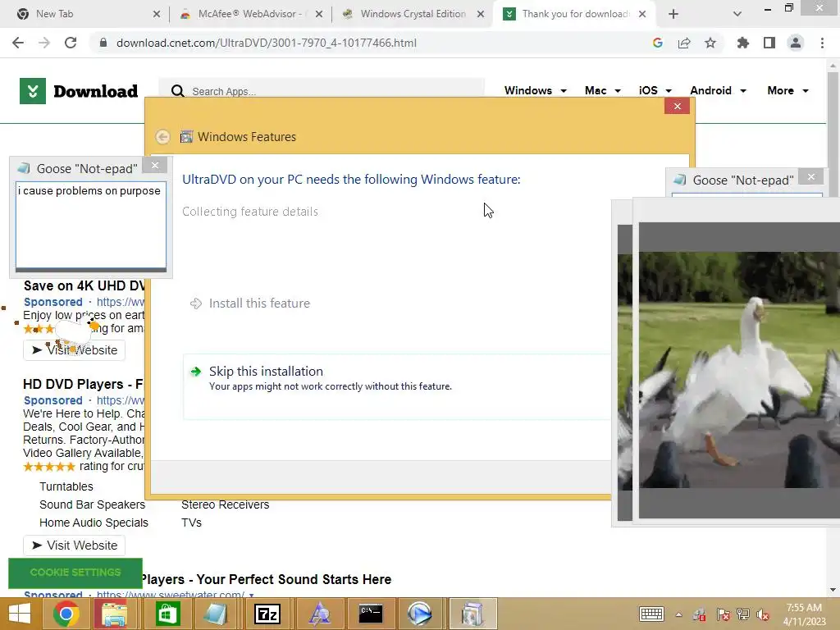Image resolution: width=840 pixels, height=630 pixels.
Task: Close the Windows Features dialog
Action: point(677,106)
